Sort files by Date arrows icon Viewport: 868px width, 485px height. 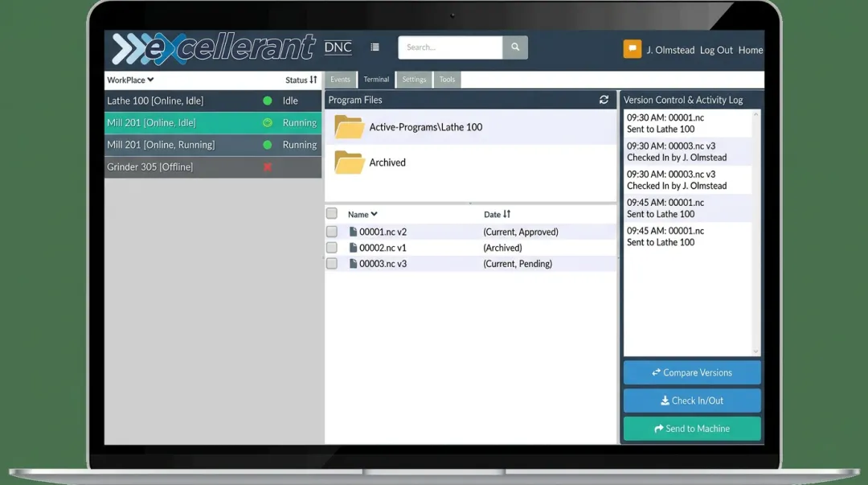(506, 214)
